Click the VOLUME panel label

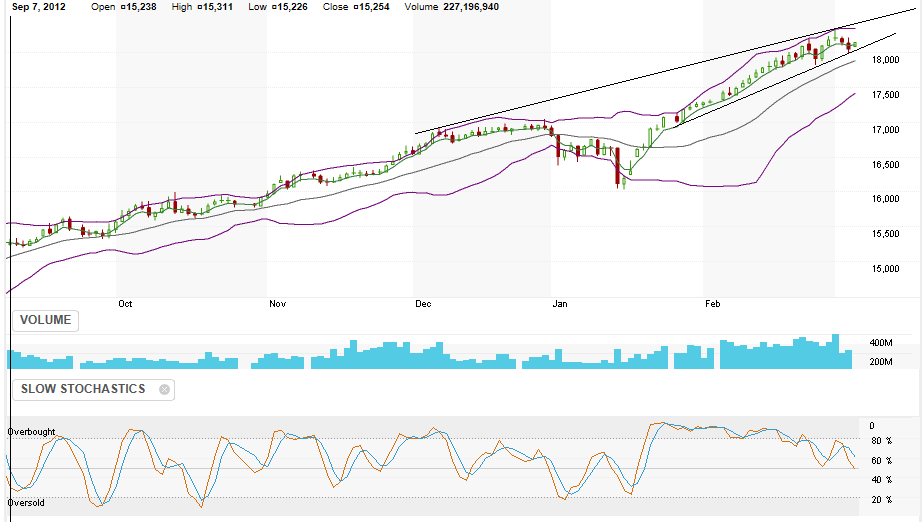pos(45,320)
